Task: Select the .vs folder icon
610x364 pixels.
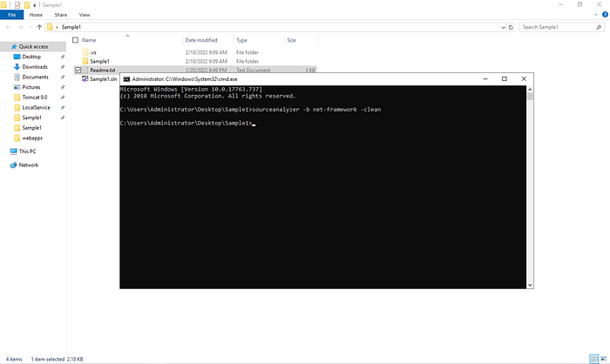Action: pos(85,52)
